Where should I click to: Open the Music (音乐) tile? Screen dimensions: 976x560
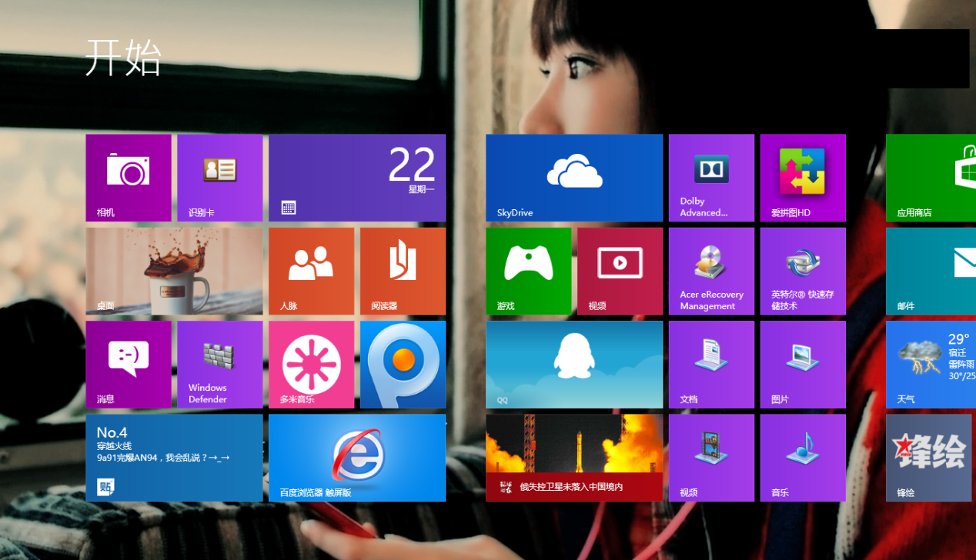(803, 458)
